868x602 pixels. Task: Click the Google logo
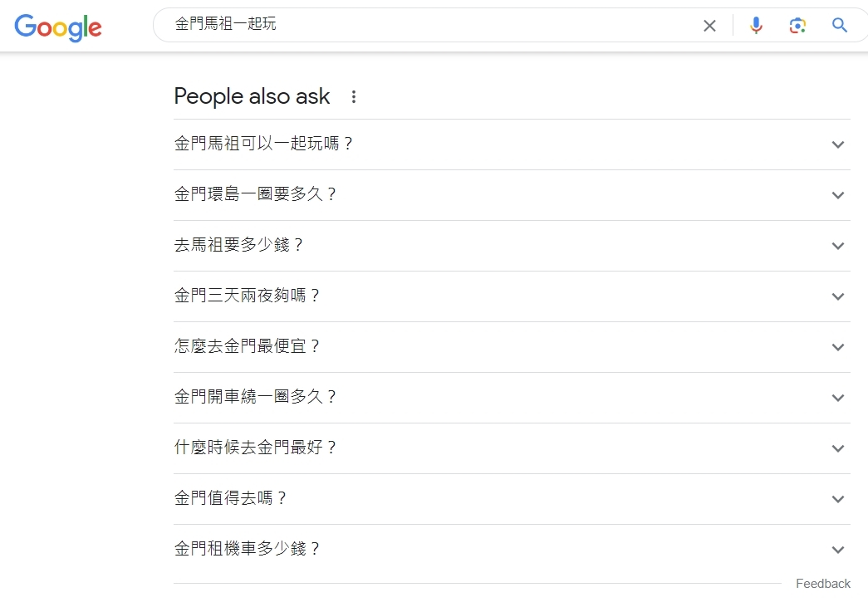58,27
